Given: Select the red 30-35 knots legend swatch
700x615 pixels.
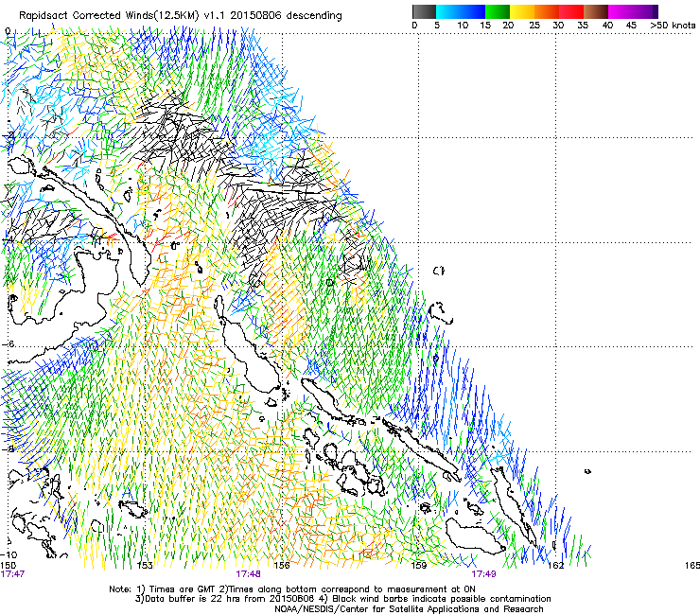Looking at the screenshot, I should [x=571, y=11].
